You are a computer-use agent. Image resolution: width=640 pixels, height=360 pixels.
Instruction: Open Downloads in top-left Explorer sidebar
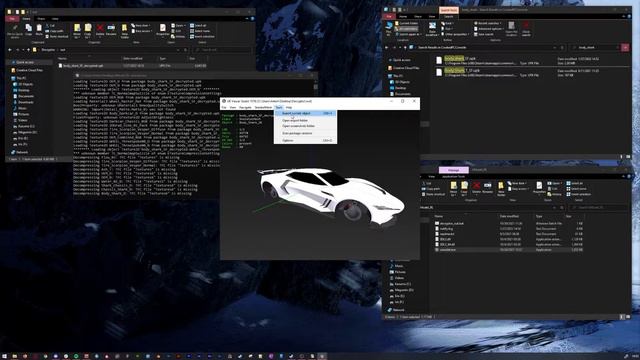pos(25,102)
